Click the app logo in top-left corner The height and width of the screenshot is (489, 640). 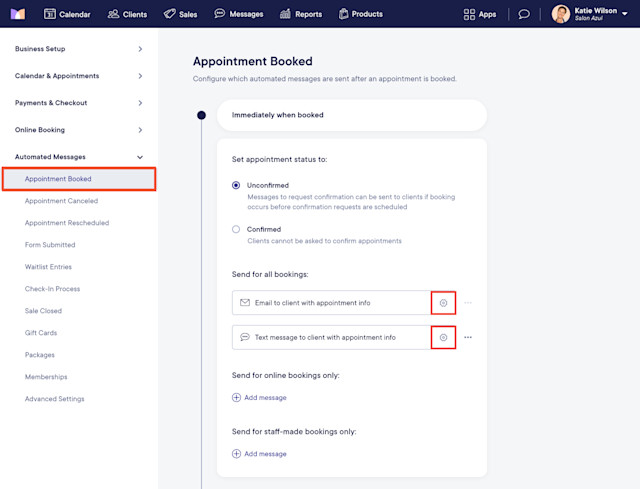coord(18,14)
